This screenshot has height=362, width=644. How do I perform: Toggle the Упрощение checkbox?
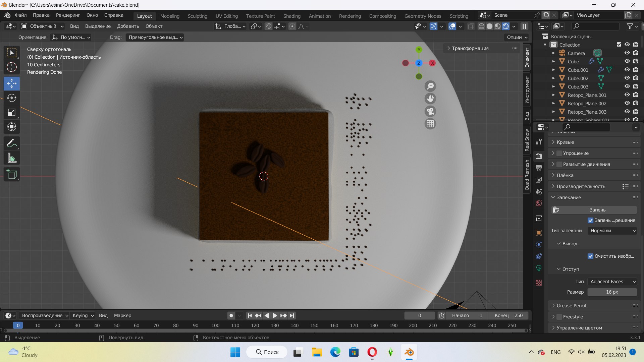click(x=559, y=153)
